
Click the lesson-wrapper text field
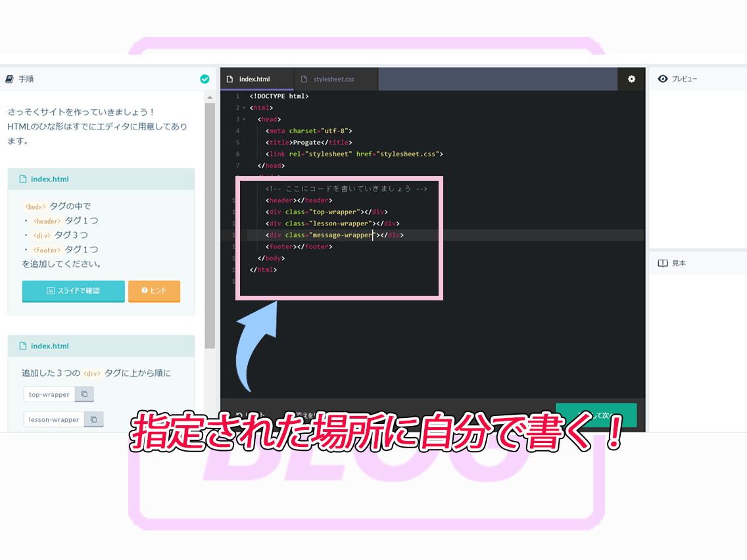click(54, 419)
